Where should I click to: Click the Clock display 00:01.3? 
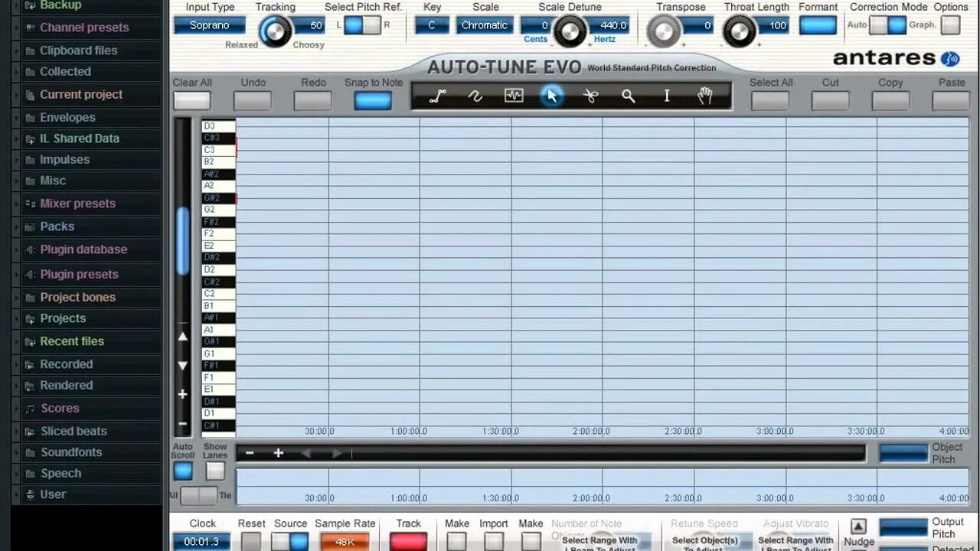click(x=201, y=542)
